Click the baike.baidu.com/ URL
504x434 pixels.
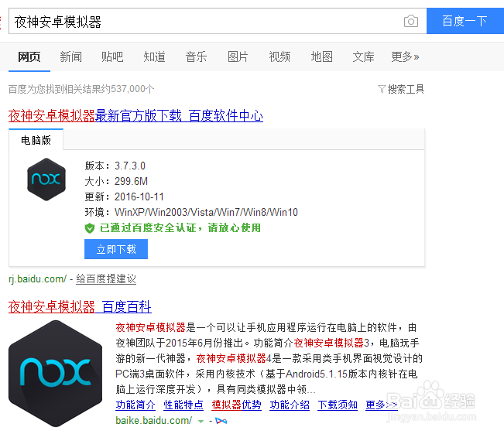tap(153, 421)
